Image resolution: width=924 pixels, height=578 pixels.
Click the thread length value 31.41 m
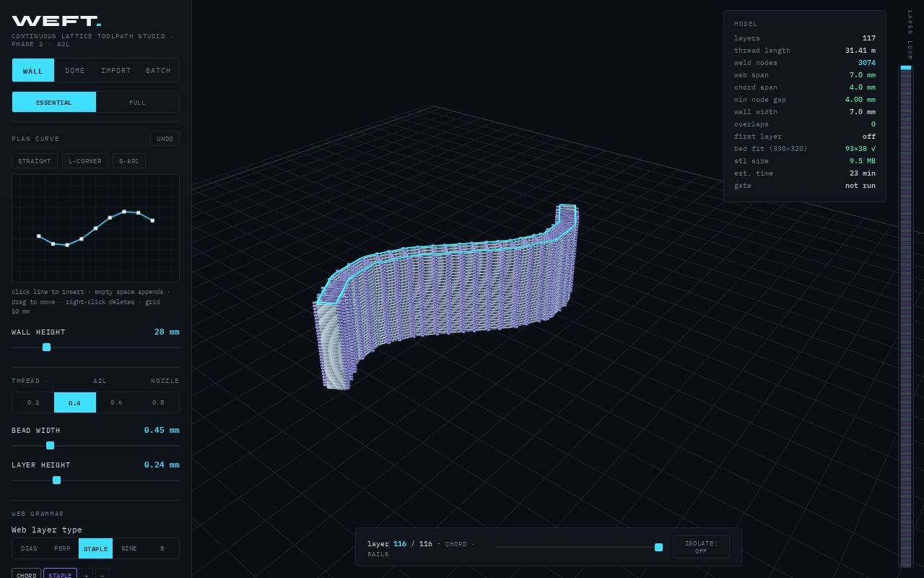860,51
